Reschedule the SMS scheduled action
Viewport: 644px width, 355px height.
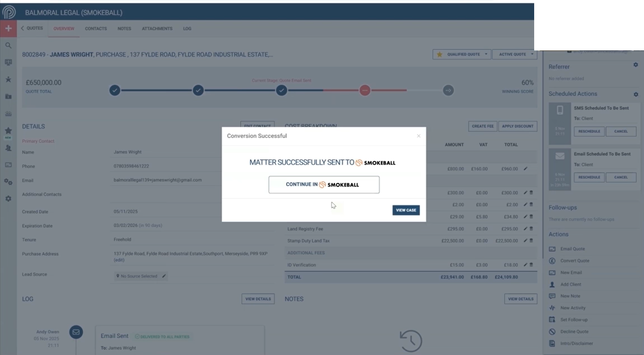coord(589,132)
